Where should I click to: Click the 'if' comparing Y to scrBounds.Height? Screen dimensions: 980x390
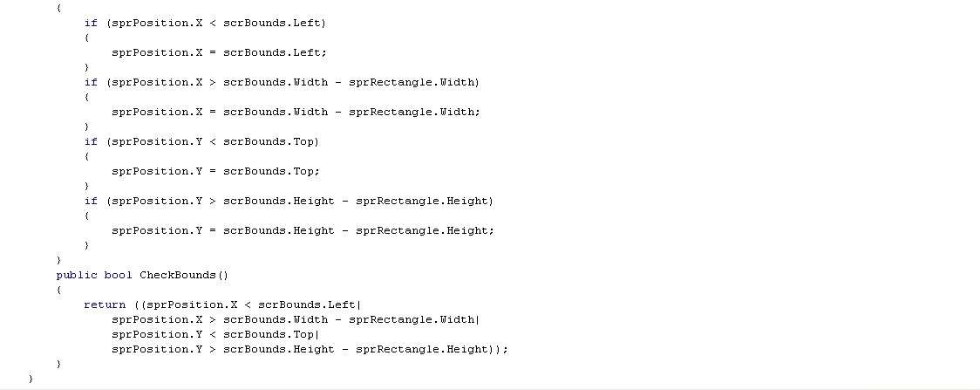coord(92,202)
